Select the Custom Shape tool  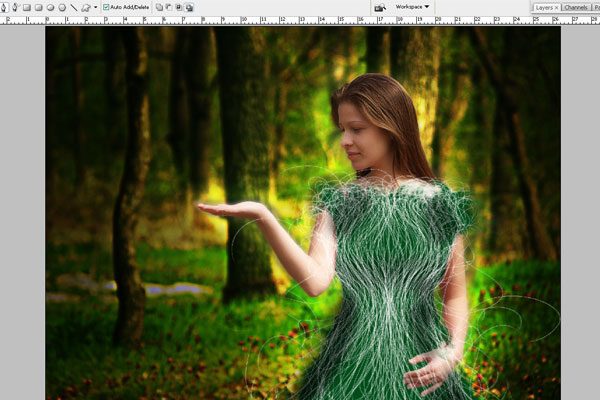click(85, 7)
